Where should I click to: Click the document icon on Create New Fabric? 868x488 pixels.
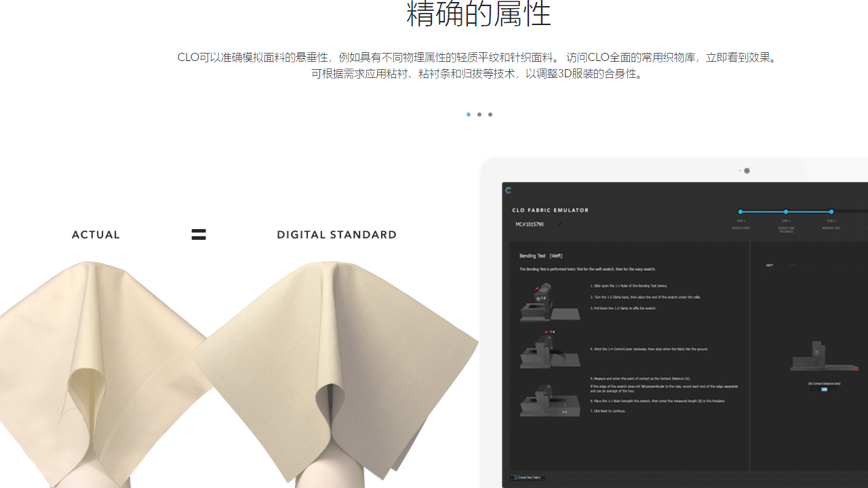click(x=515, y=477)
